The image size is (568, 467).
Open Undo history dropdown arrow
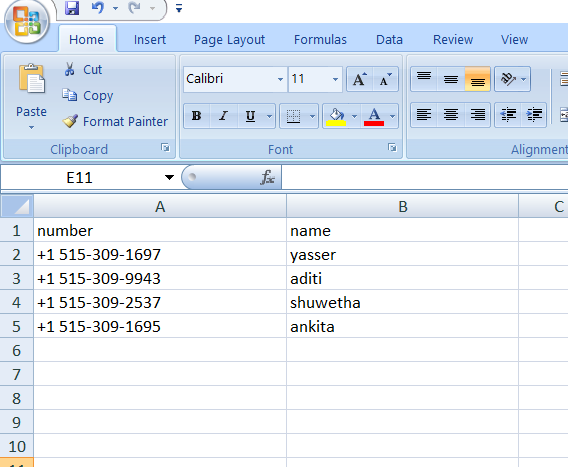(115, 8)
